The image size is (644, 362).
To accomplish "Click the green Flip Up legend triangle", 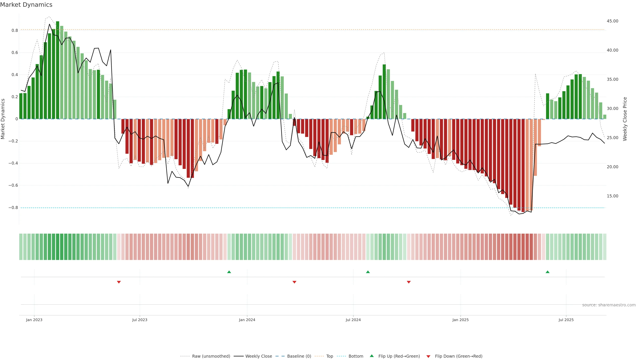I will point(372,356).
